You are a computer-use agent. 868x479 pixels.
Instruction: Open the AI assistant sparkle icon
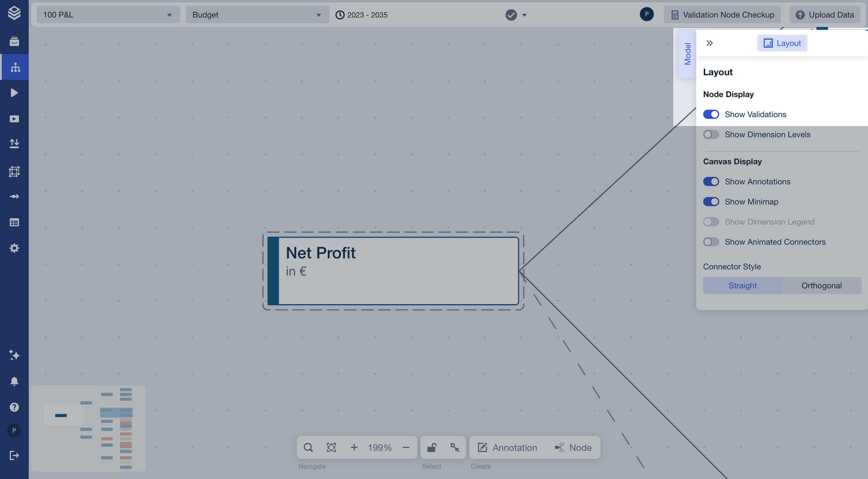pyautogui.click(x=14, y=355)
